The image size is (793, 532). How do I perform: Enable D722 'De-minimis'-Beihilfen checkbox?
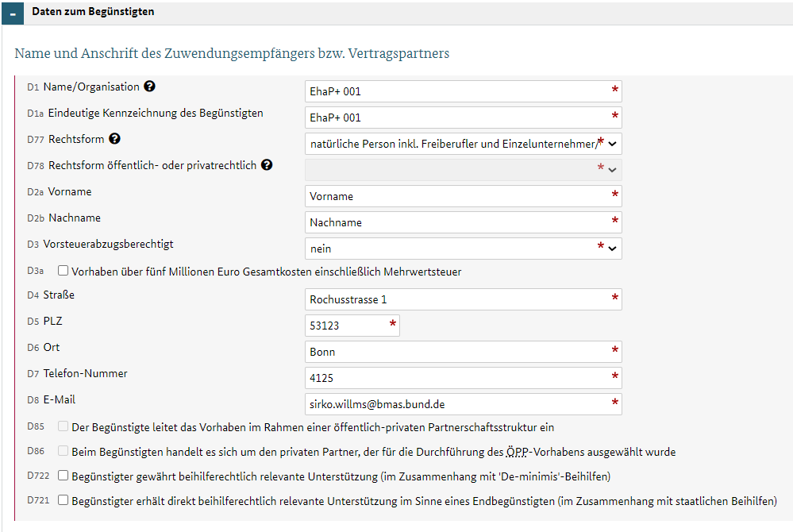coord(64,476)
